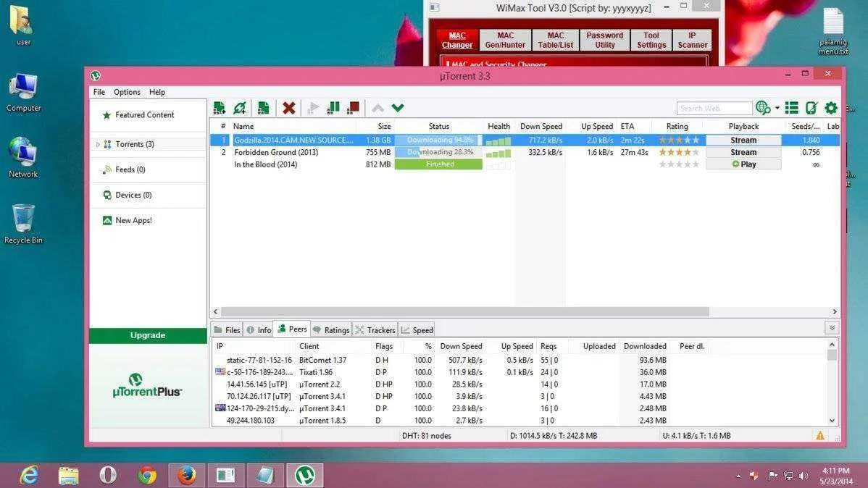Rate Godzilla torrent using stars
The height and width of the screenshot is (488, 868).
[x=679, y=140]
